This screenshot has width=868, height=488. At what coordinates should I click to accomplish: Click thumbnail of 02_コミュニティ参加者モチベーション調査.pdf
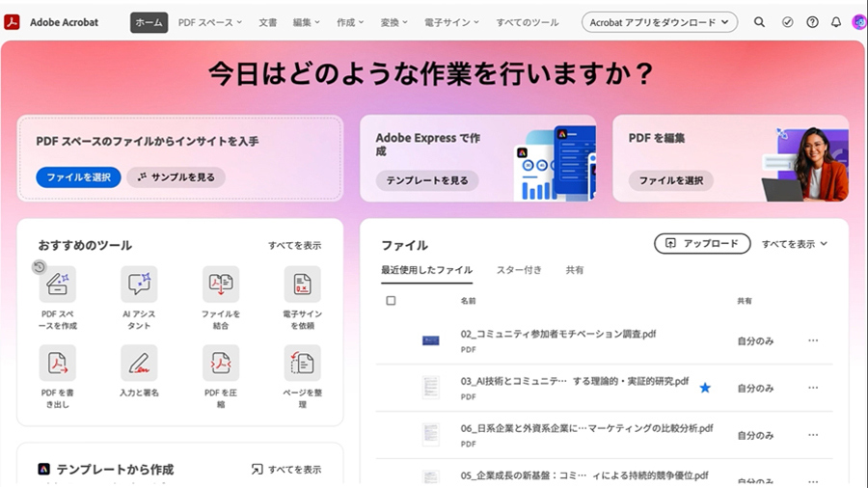tap(431, 340)
